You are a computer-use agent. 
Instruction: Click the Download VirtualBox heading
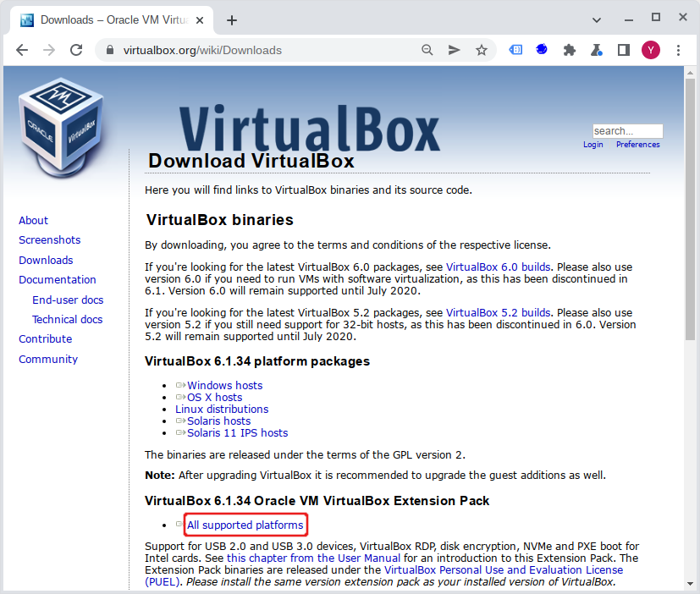251,161
